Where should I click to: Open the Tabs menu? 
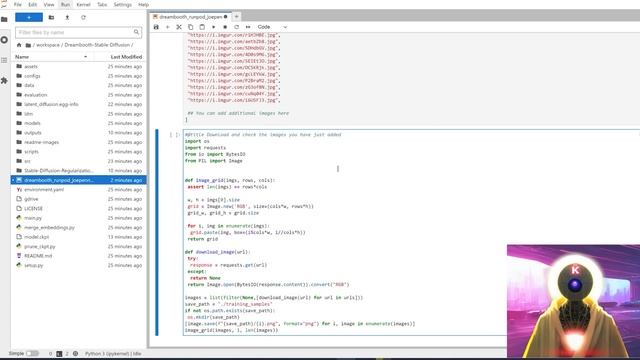[102, 4]
